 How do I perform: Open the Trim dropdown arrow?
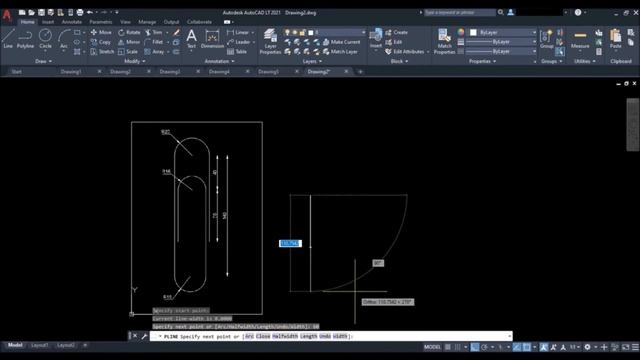coord(167,32)
